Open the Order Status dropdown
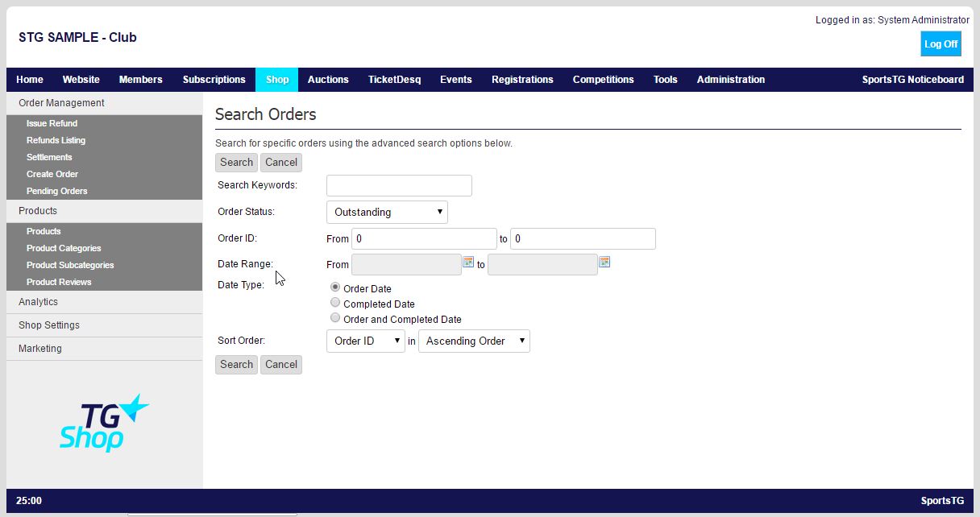The height and width of the screenshot is (517, 980). [x=387, y=212]
